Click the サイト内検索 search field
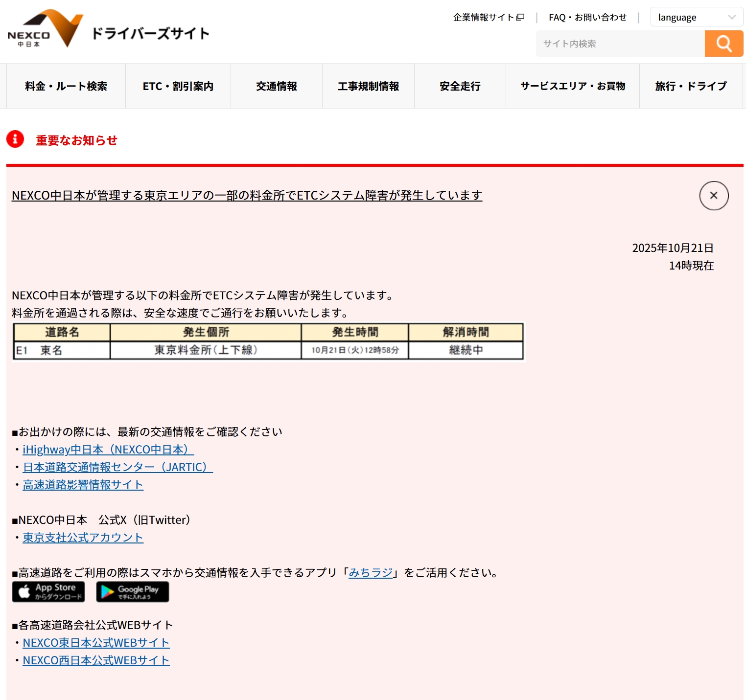This screenshot has width=746, height=700. (x=620, y=44)
